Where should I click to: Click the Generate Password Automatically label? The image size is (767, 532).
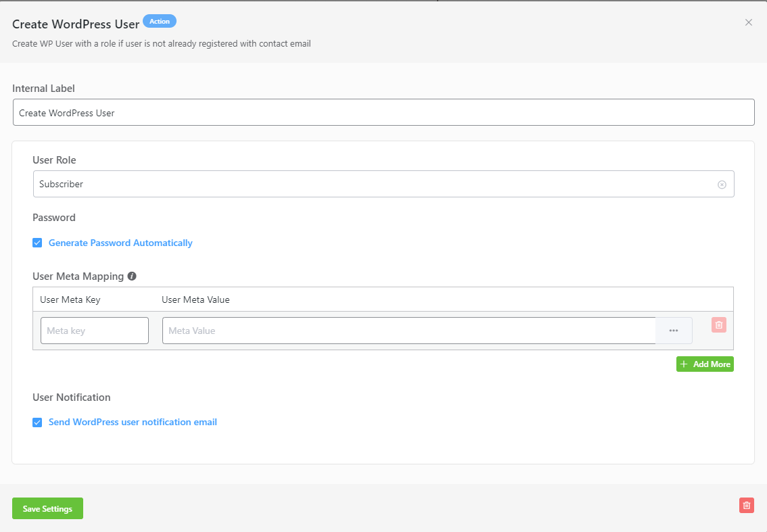tap(120, 243)
